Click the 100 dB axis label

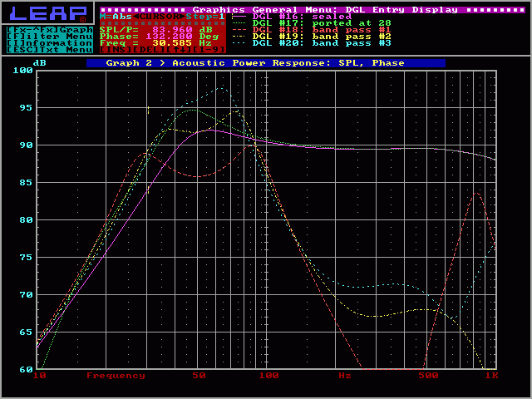23,71
